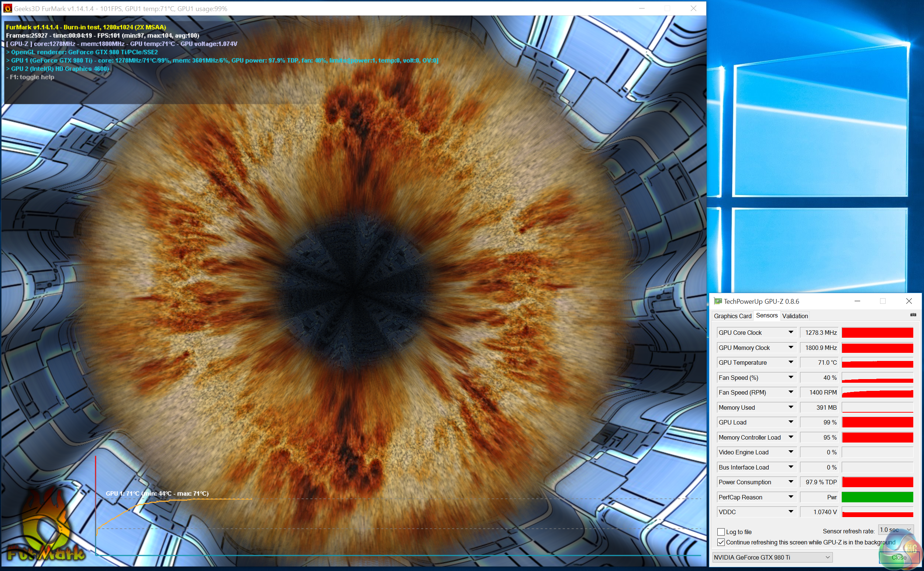Open the Sensor refresh rate dropdown

coord(896,530)
